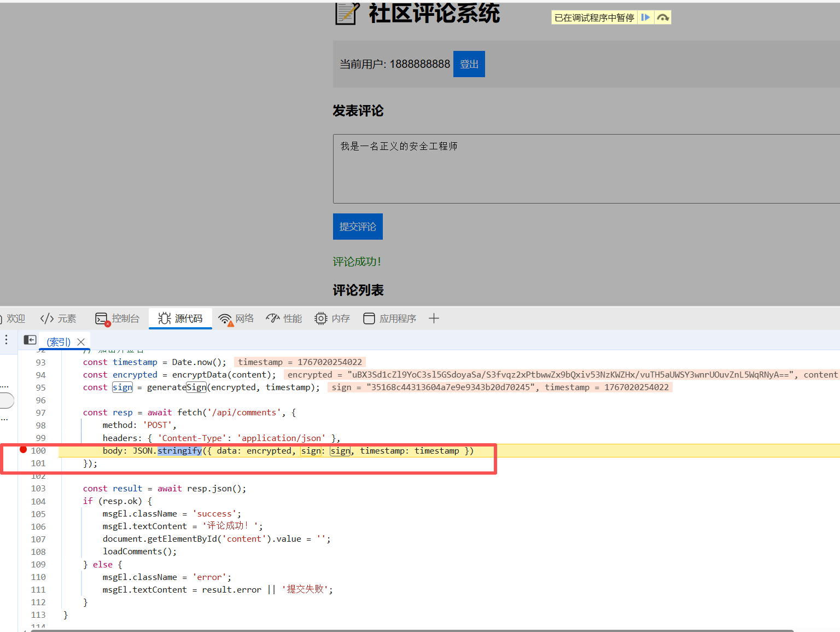840x632 pixels.
Task: Click the 已在调试程序中暂停 paused label
Action: pyautogui.click(x=594, y=18)
